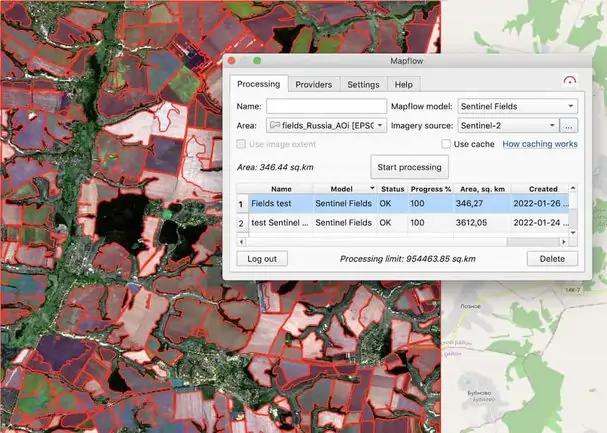Click the Area: 346.44 sq.km label
The width and height of the screenshot is (607, 433).
point(275,167)
